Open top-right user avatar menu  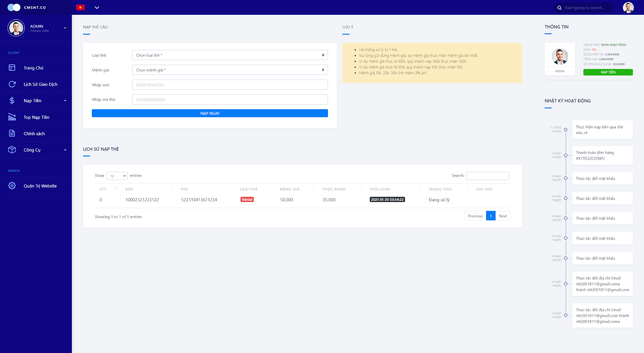click(x=628, y=8)
